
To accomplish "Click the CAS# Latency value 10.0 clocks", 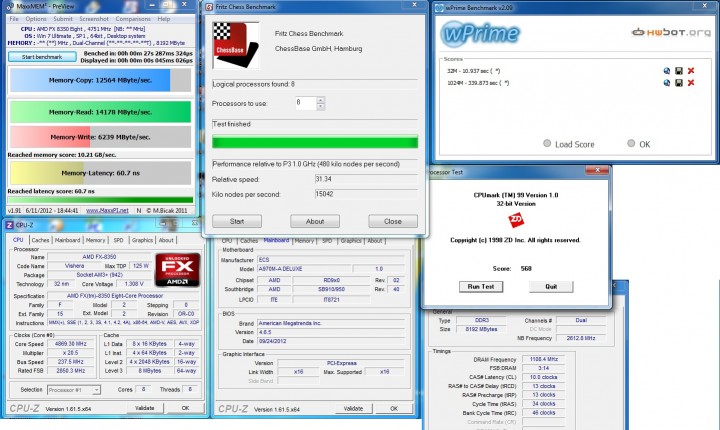I will 544,377.
